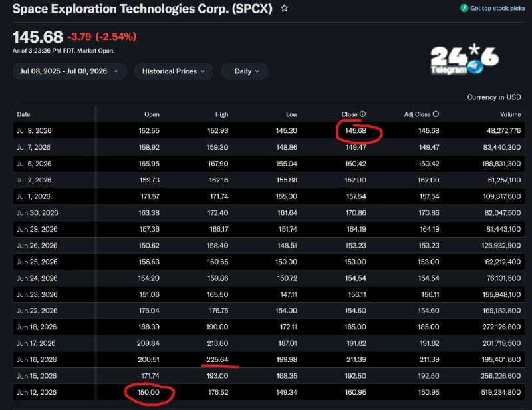Screen dimensions: 532x410
Task: Click the 145.68 close value in Close column, Jul 8 row
Action: [356, 130]
